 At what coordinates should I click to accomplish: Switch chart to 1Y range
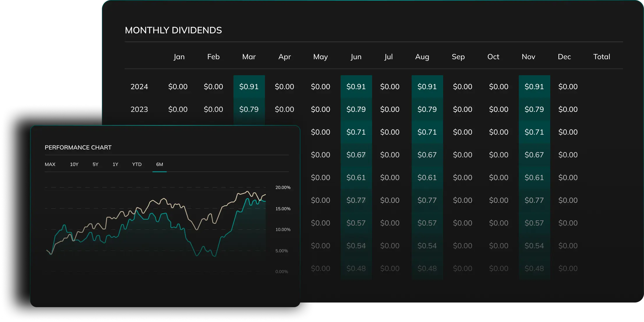115,164
